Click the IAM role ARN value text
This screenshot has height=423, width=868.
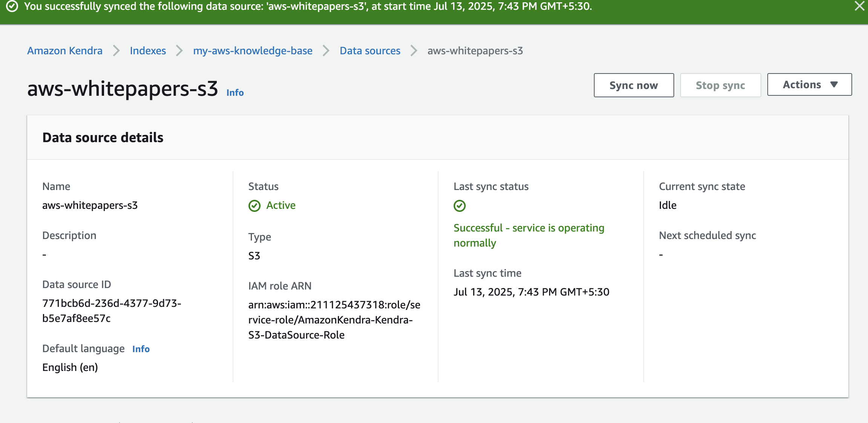[x=334, y=320]
